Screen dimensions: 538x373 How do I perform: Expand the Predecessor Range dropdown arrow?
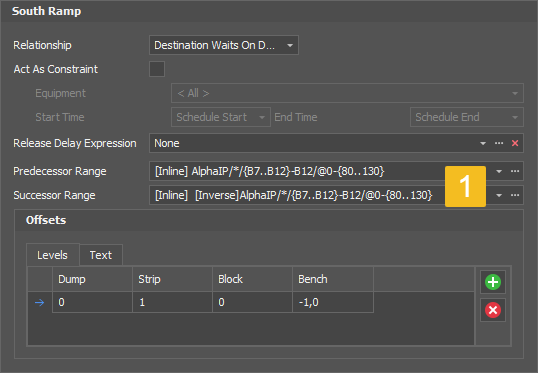pos(499,171)
